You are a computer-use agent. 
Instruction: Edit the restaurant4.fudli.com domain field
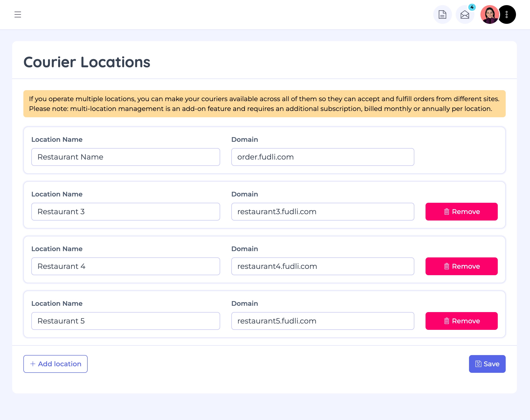[322, 266]
